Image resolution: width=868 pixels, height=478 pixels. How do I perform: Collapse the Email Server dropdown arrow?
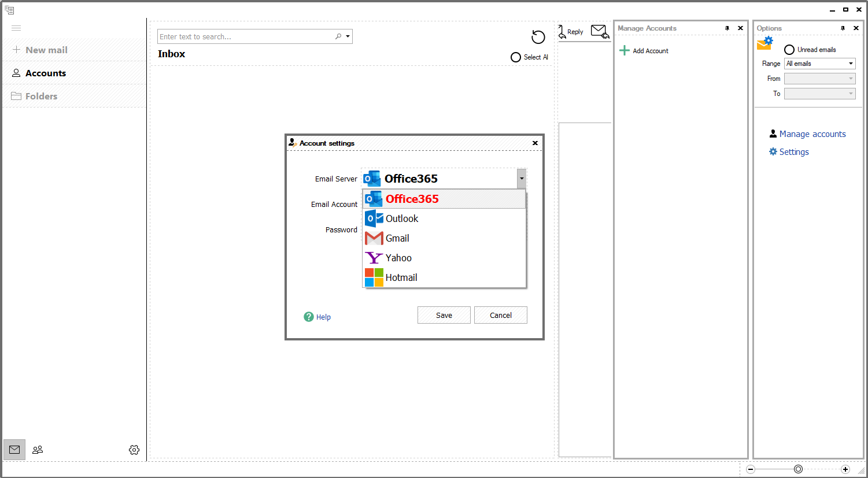pos(522,179)
